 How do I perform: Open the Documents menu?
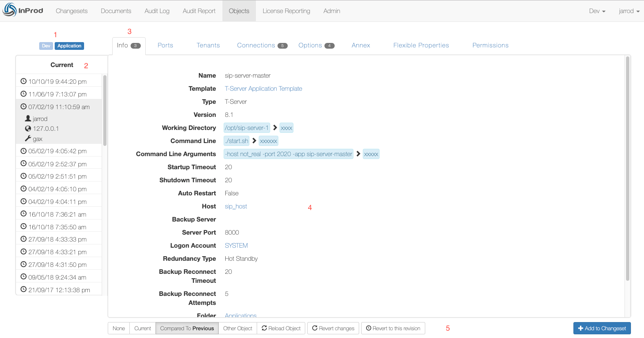(116, 11)
